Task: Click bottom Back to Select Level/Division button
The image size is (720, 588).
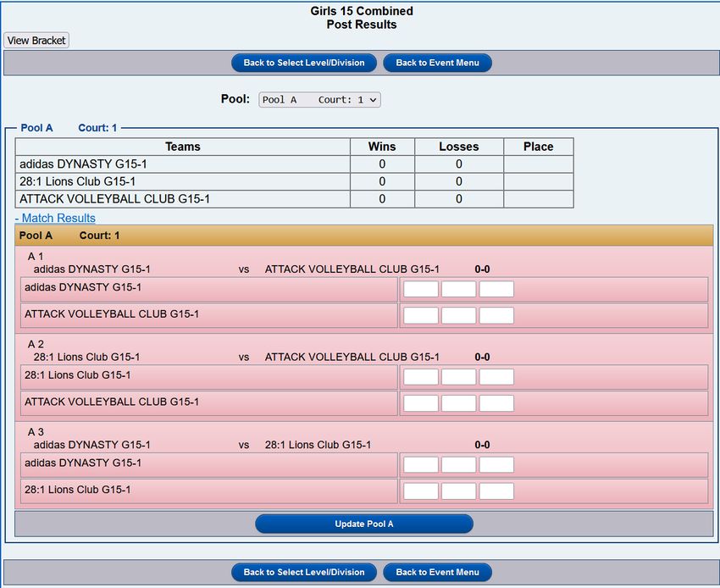Action: [304, 573]
